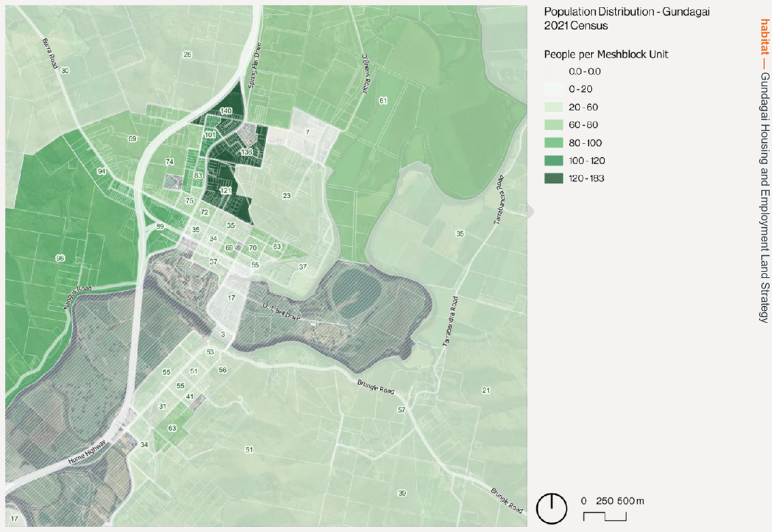Click the meshblock value 70
This screenshot has height=532, width=772.
click(253, 248)
